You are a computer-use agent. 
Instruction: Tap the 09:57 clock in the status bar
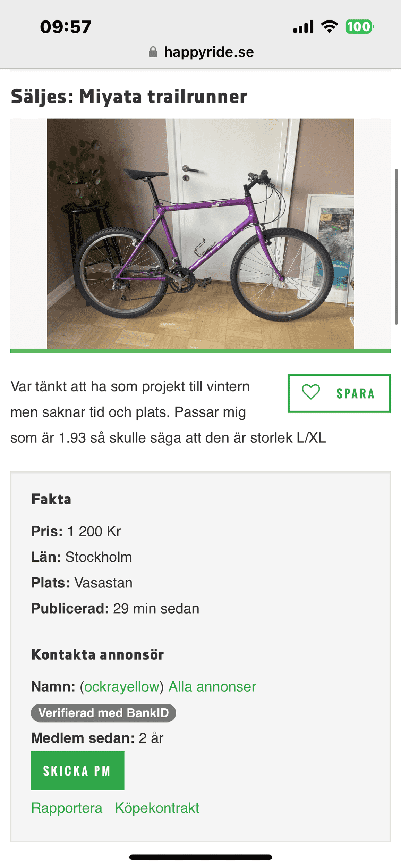pos(66,27)
